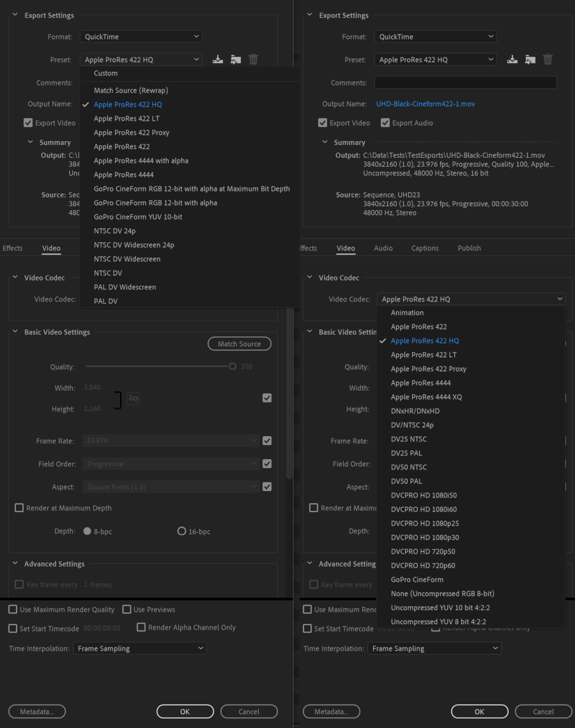This screenshot has height=728, width=575.
Task: Choose GoPro CineForm YUV 10-bit preset
Action: tap(190, 217)
